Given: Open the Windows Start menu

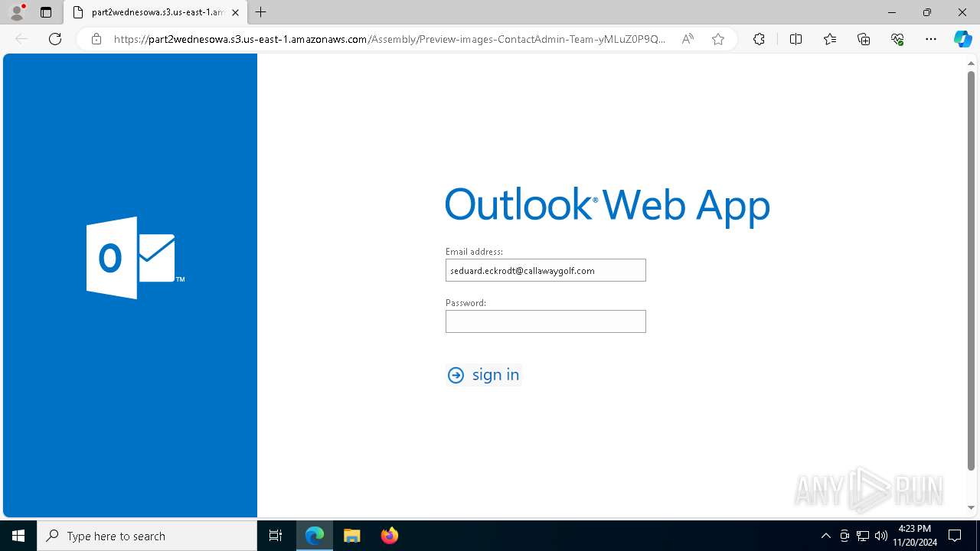Looking at the screenshot, I should pos(18,536).
